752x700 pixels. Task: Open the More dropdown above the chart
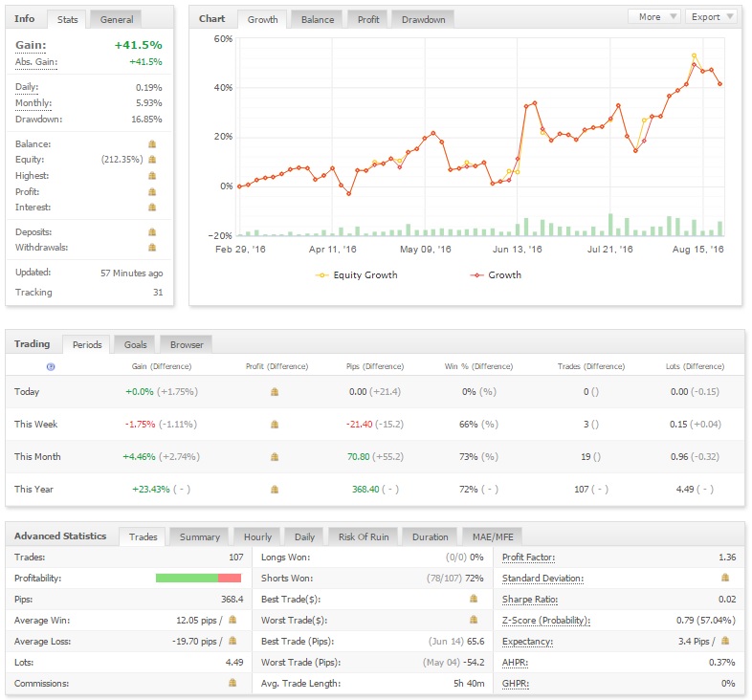coord(653,17)
